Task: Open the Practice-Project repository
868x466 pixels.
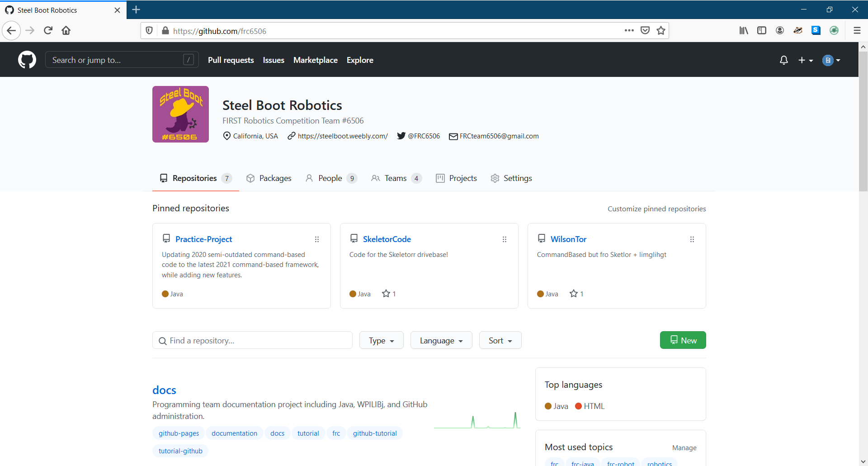Action: pyautogui.click(x=203, y=239)
